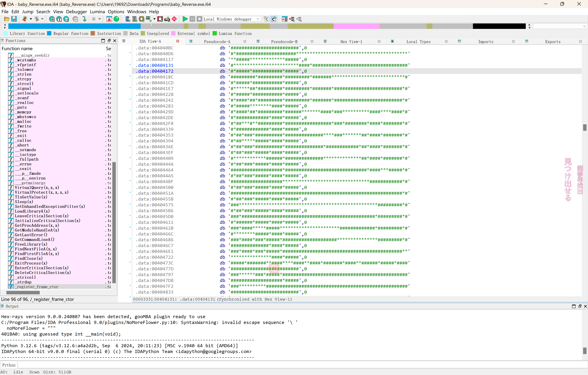The width and height of the screenshot is (588, 375).
Task: Click the red stop-sign breakpoint icon
Action: tap(174, 19)
